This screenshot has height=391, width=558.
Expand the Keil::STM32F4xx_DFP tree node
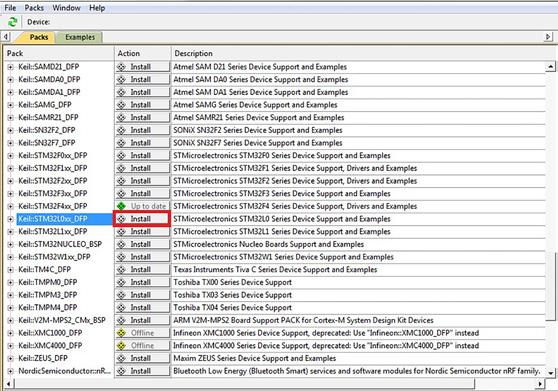click(10, 206)
